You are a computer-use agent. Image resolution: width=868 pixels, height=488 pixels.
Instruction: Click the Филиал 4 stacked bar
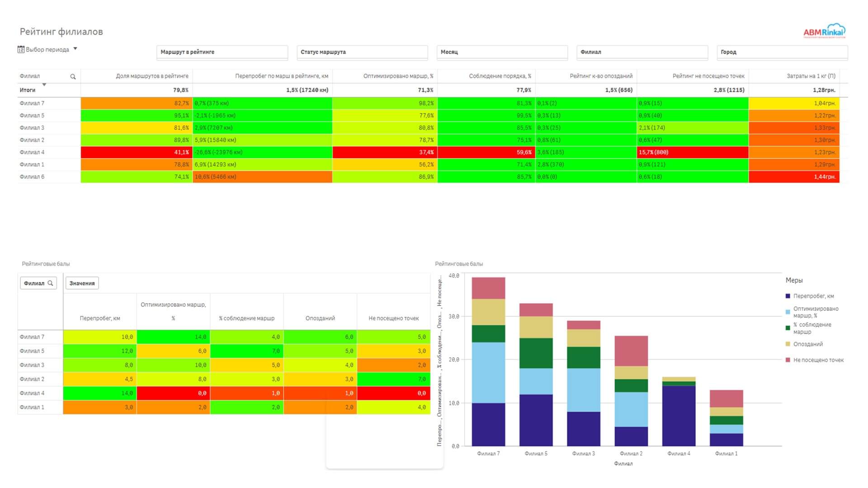point(679,412)
